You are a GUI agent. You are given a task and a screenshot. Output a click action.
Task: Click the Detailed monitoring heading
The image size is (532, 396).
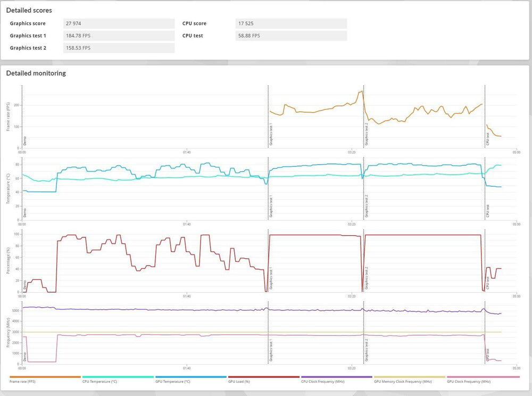click(36, 73)
